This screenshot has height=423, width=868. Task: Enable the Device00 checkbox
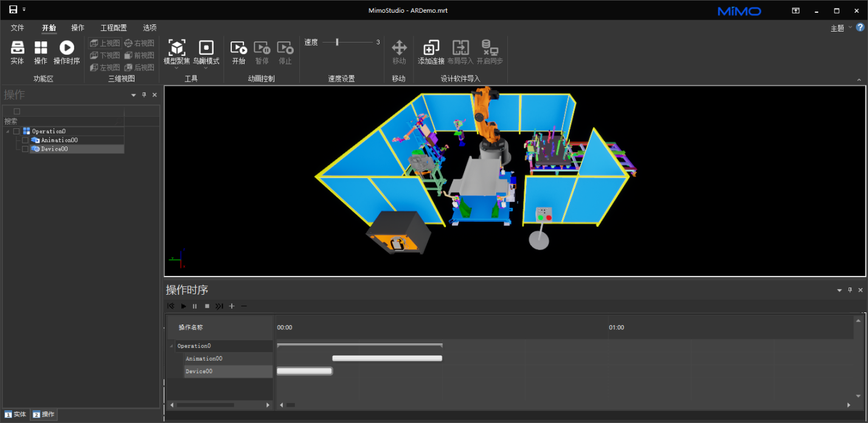pos(25,149)
